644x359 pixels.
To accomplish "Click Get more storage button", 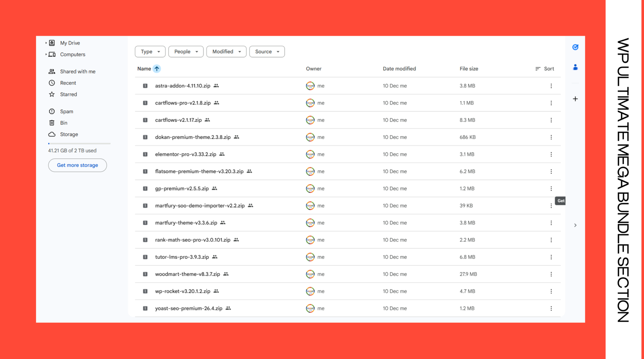I will (x=77, y=165).
